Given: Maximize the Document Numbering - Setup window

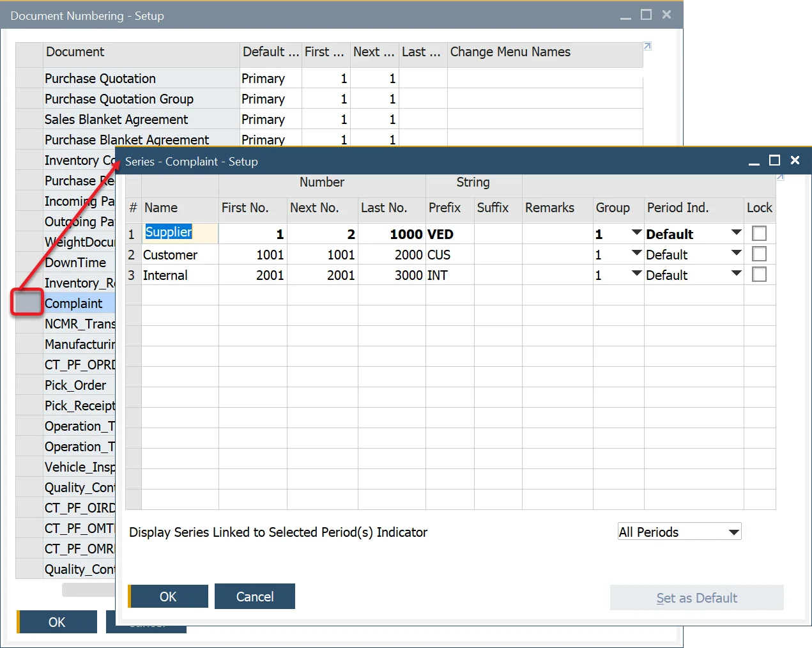Looking at the screenshot, I should 646,15.
